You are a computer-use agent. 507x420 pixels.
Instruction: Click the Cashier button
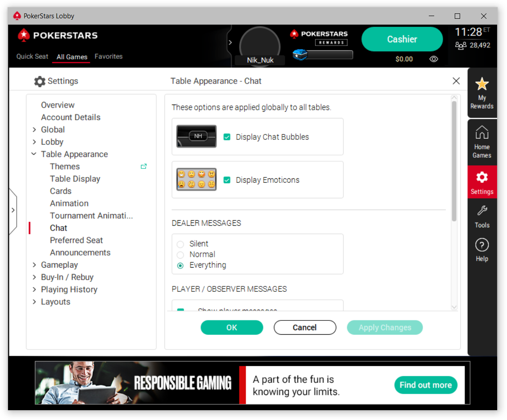402,39
